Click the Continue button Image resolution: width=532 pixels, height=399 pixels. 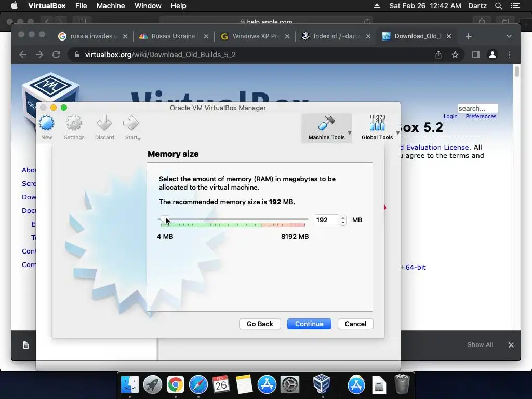pos(309,324)
